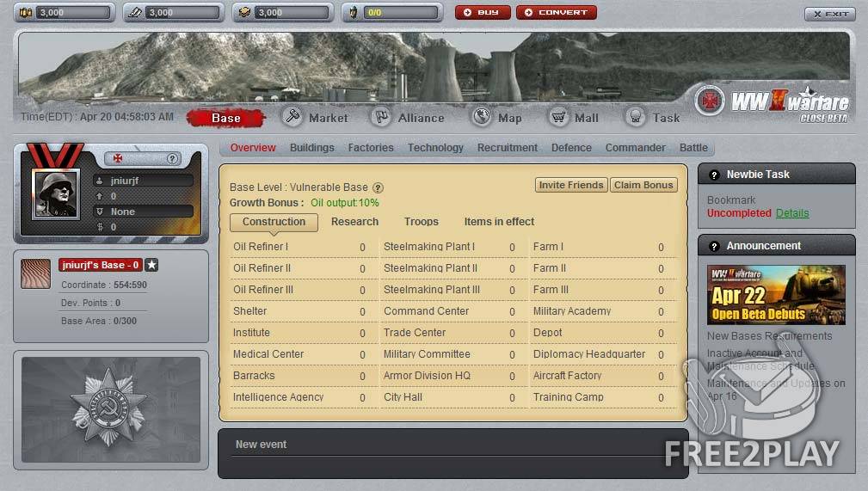Open the Map globe icon
The image size is (868, 491).
tap(482, 116)
